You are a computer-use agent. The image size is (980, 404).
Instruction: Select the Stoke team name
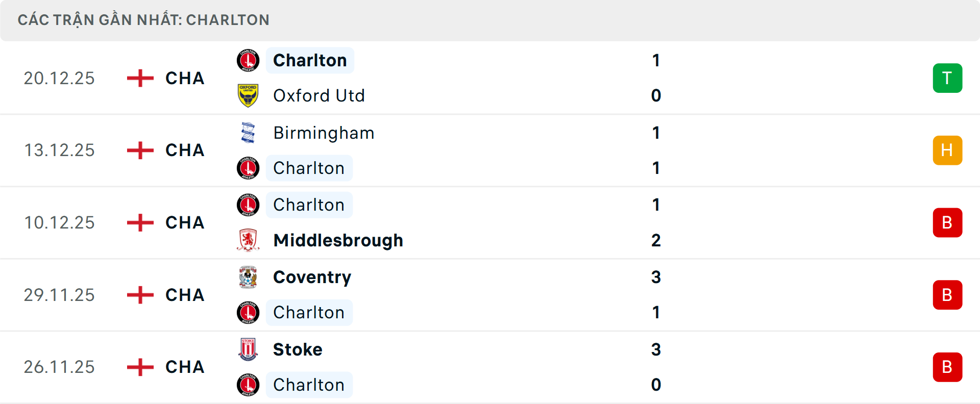click(298, 349)
